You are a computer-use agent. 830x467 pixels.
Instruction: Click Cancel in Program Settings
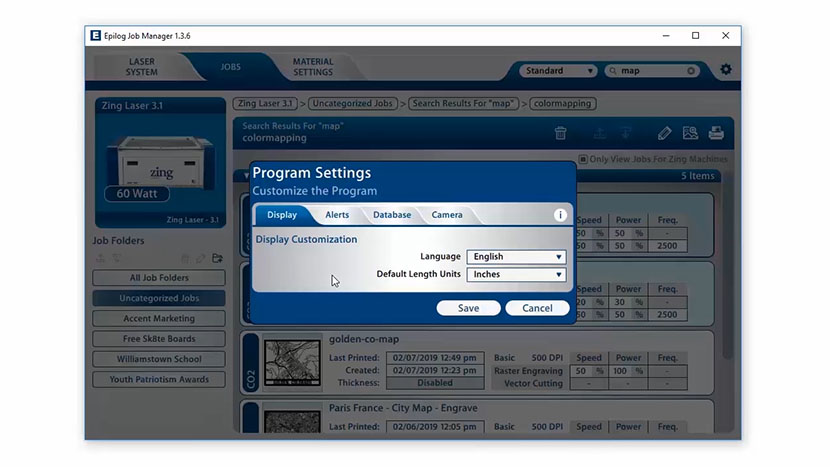tap(537, 308)
